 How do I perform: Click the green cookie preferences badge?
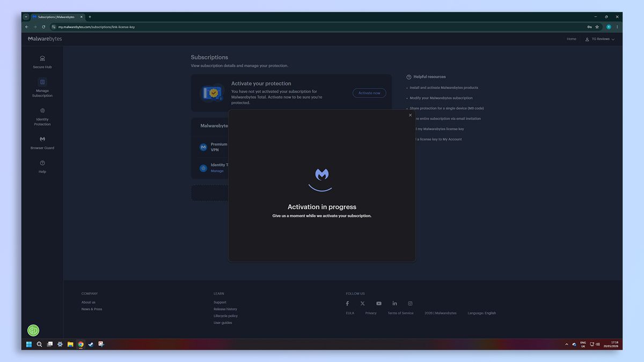pyautogui.click(x=33, y=330)
